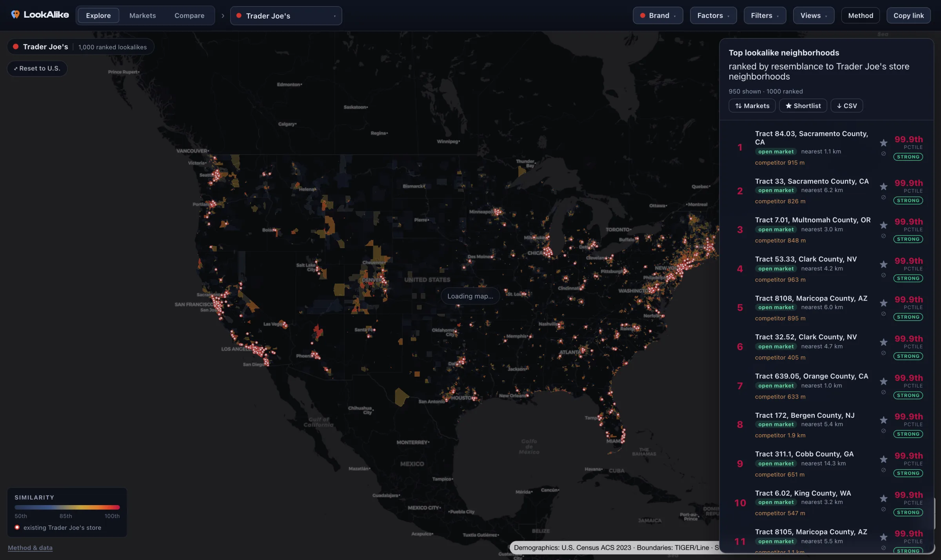This screenshot has height=560, width=941.
Task: Select row 'Tract 639.05, Orange County, CA'
Action: coord(827,386)
